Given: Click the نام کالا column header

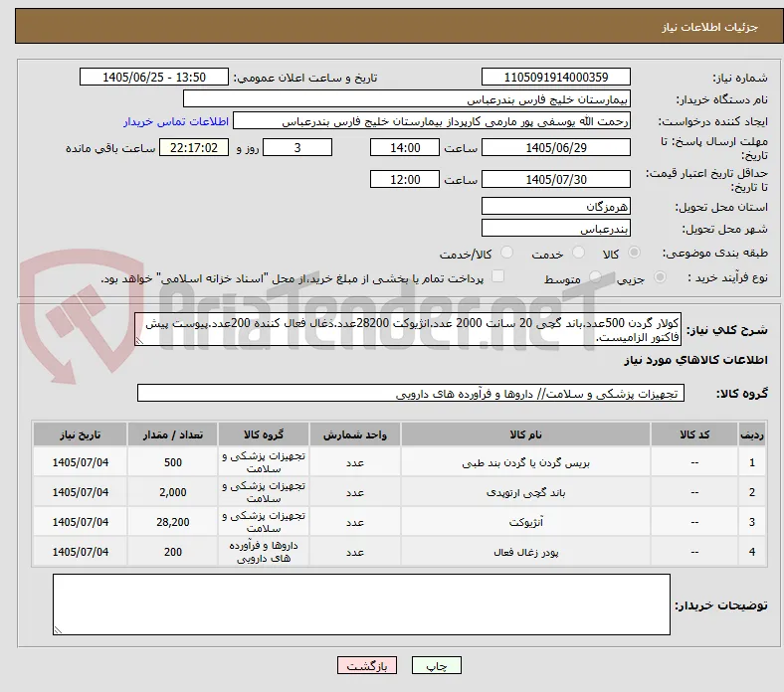Looking at the screenshot, I should pos(525,434).
